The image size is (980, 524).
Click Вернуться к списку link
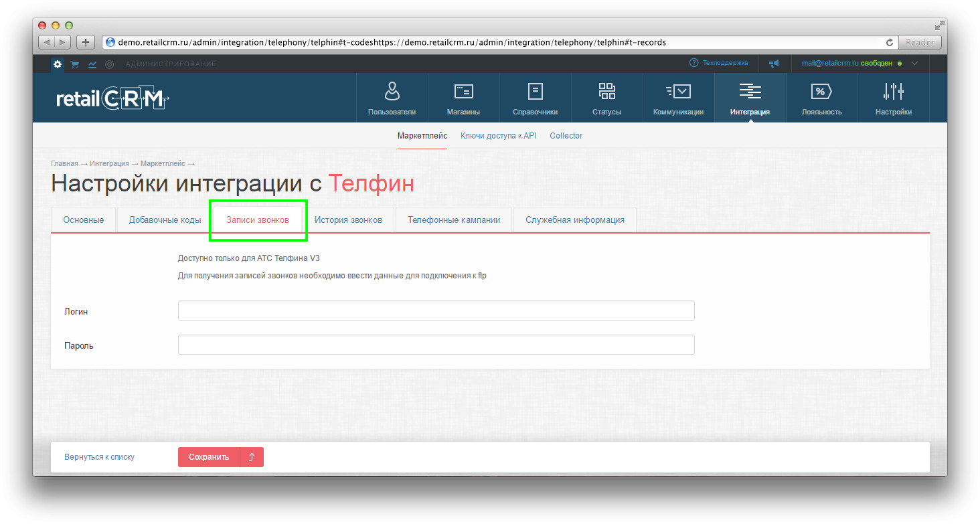tap(99, 457)
